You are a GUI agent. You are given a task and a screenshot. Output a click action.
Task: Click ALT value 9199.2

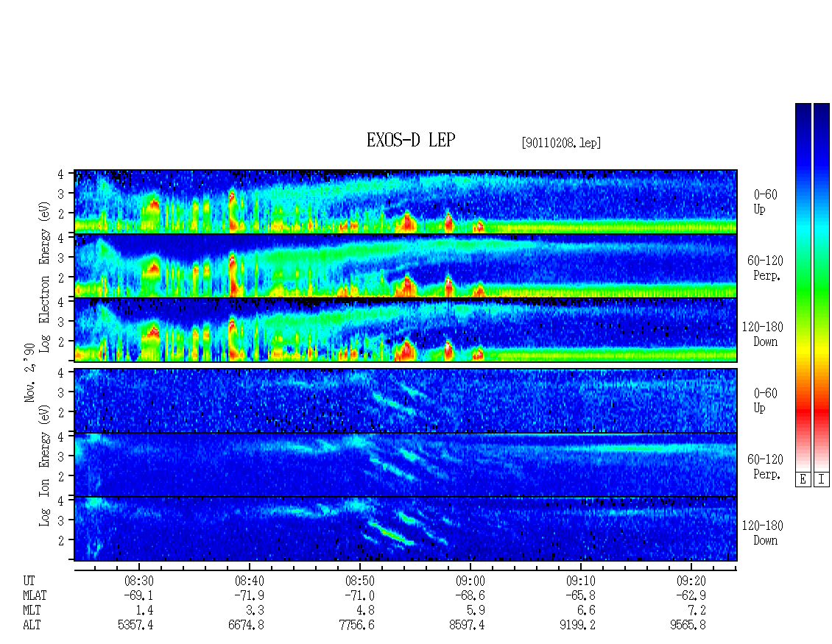coord(577,625)
